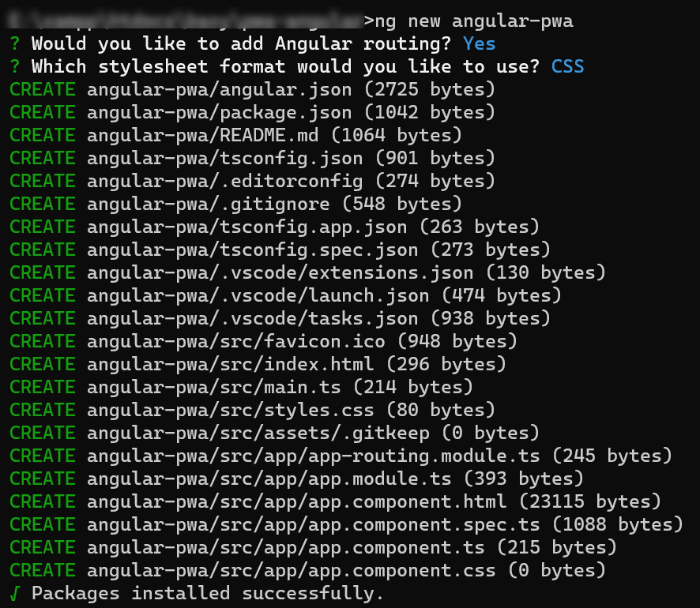
Task: Click the angular-pwa/package.json path
Action: click(219, 112)
